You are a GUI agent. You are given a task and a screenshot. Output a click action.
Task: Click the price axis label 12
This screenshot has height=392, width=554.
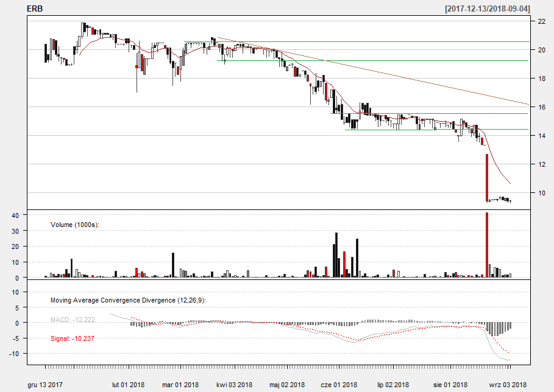pos(541,164)
